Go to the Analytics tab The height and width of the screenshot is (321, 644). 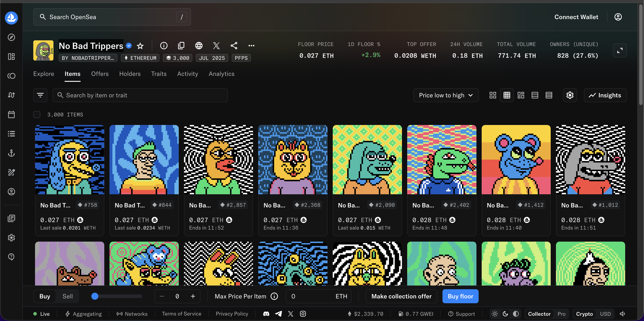(221, 74)
